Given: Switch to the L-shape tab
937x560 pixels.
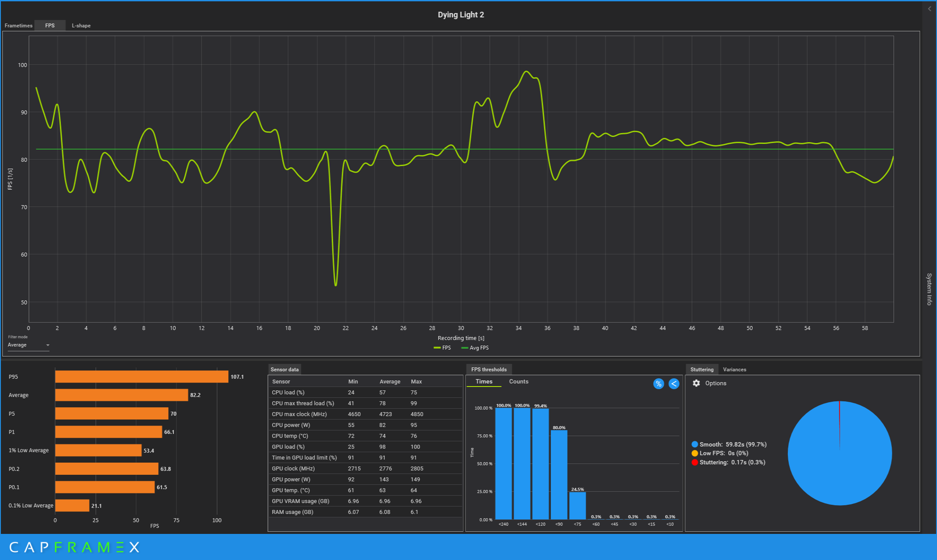Looking at the screenshot, I should coord(81,26).
